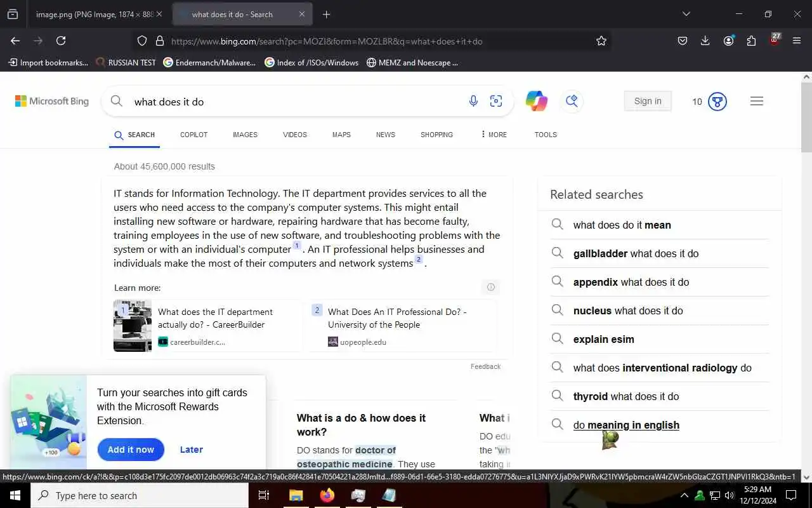This screenshot has width=812, height=508.
Task: Open the SHOPPING tab
Action: pos(436,135)
